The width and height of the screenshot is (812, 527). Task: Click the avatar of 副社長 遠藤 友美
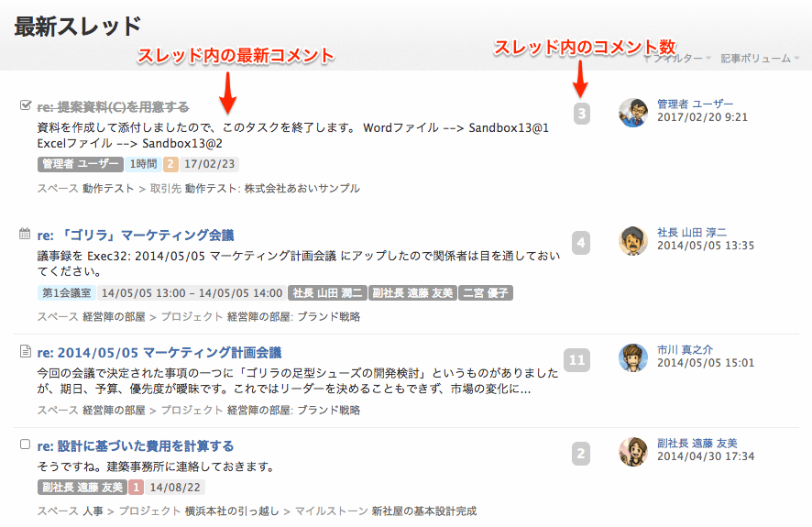(x=632, y=452)
